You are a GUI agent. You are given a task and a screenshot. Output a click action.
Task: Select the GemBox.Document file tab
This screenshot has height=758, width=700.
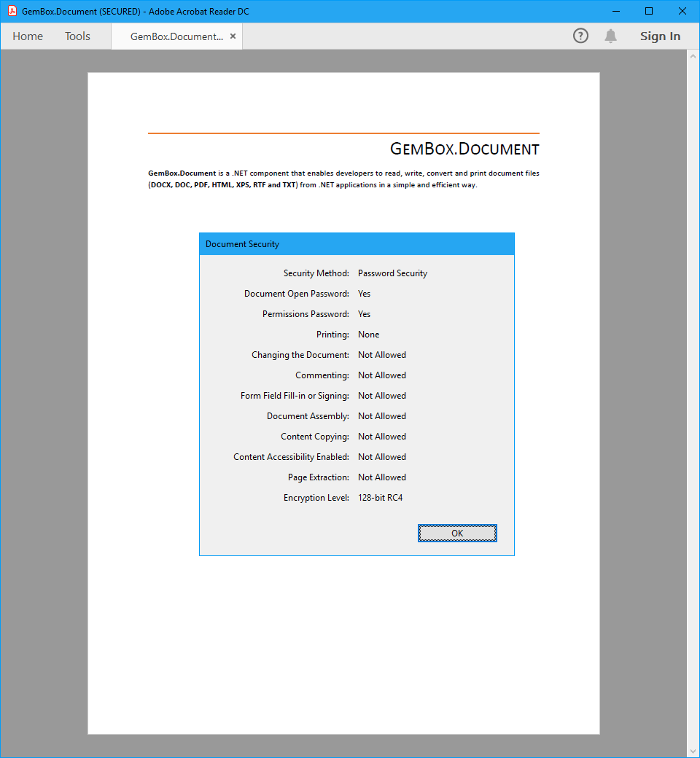pos(176,36)
